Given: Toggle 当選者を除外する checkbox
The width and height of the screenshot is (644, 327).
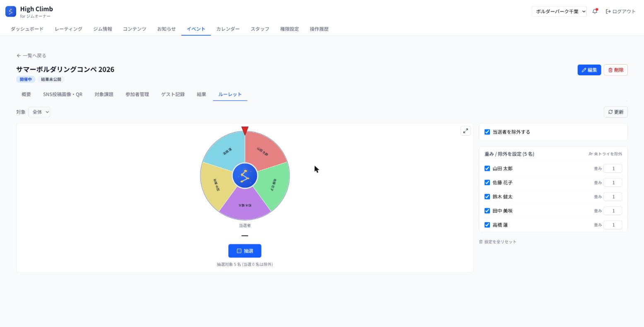Looking at the screenshot, I should pyautogui.click(x=487, y=132).
